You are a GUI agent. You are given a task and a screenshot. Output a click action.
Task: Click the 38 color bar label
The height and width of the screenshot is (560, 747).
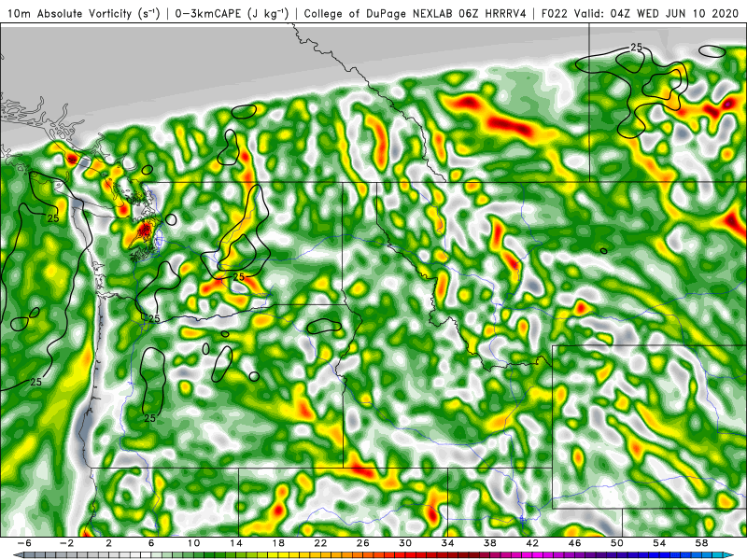point(490,543)
